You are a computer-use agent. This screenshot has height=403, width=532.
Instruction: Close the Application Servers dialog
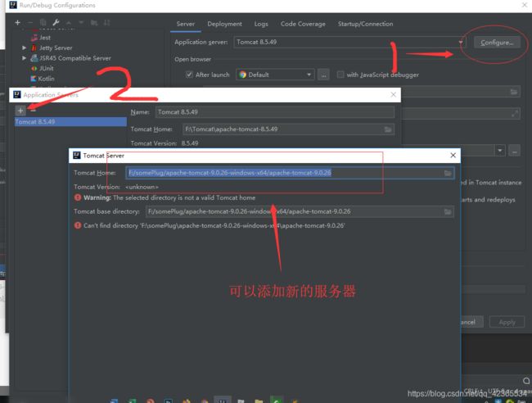[393, 94]
